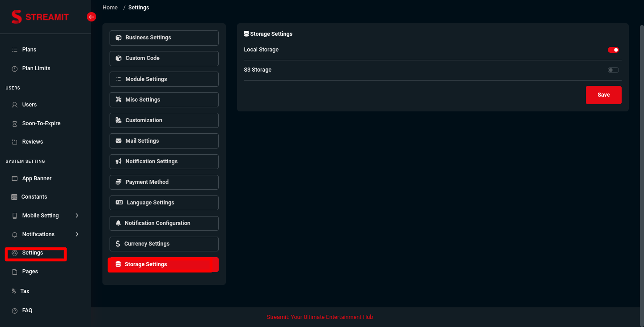Viewport: 644px width, 327px height.
Task: Click the USERS section header
Action: pos(13,88)
